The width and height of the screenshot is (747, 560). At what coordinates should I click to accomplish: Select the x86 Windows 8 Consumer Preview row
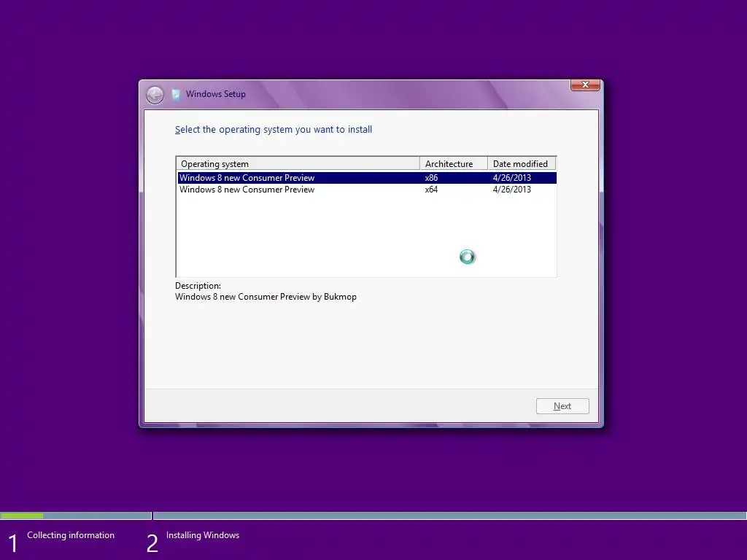click(367, 178)
